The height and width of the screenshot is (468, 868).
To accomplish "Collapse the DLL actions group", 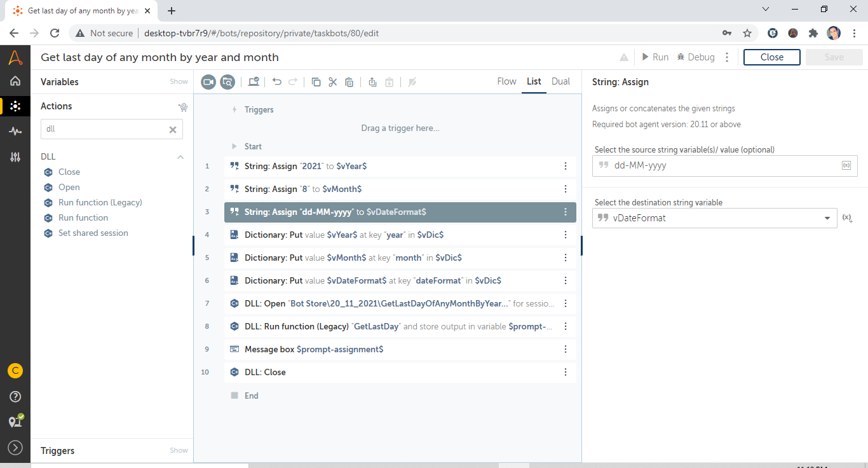I will (x=180, y=157).
